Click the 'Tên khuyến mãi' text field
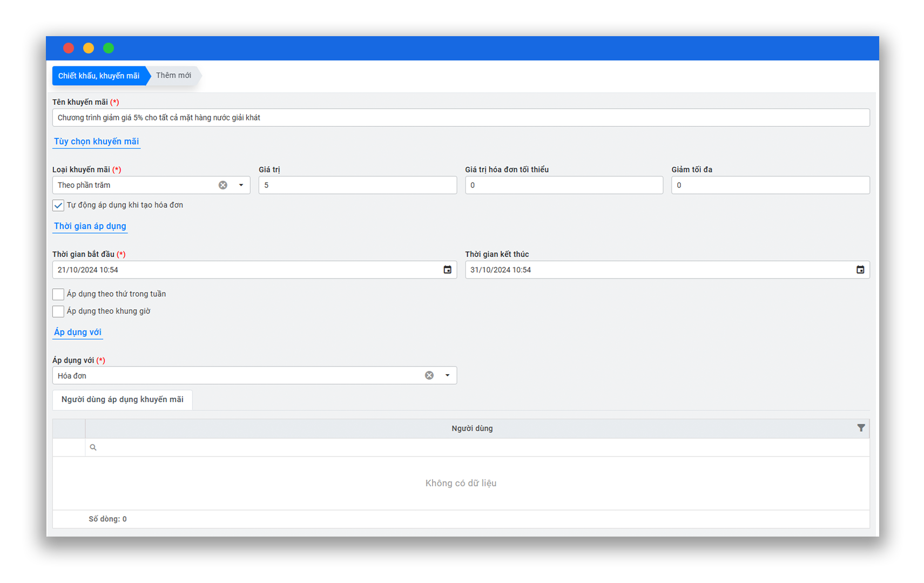Image resolution: width=924 pixels, height=583 pixels. (x=460, y=118)
